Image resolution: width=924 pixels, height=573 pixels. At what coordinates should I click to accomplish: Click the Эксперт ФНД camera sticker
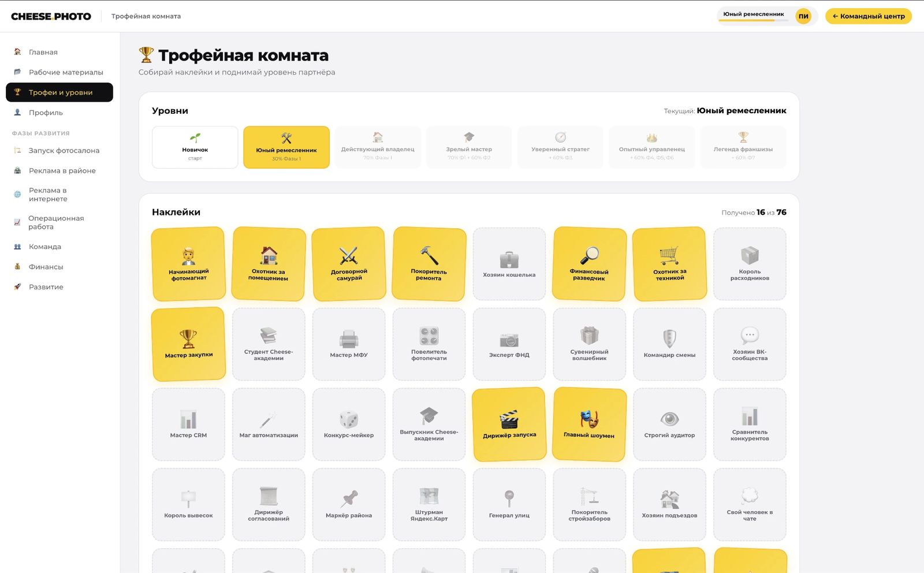pos(509,344)
